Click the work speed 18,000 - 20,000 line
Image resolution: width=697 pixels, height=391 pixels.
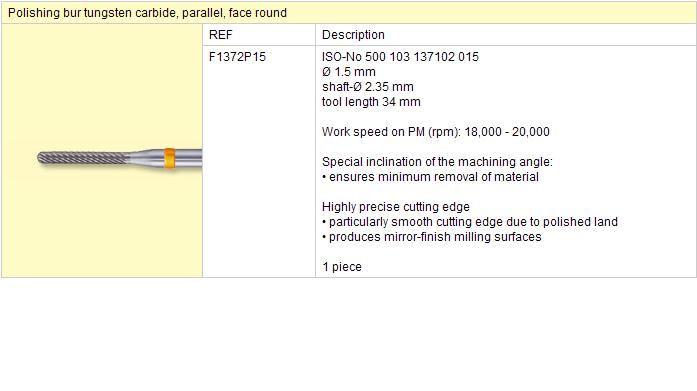pyautogui.click(x=436, y=132)
